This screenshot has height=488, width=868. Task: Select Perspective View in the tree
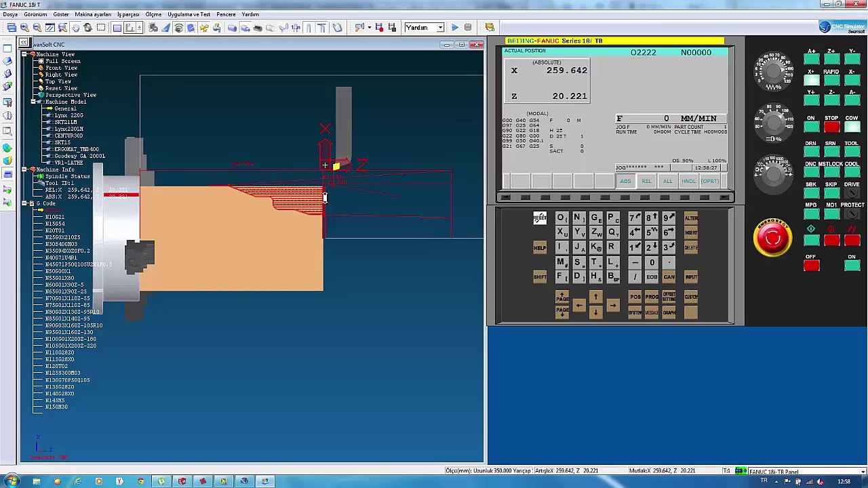pyautogui.click(x=71, y=95)
